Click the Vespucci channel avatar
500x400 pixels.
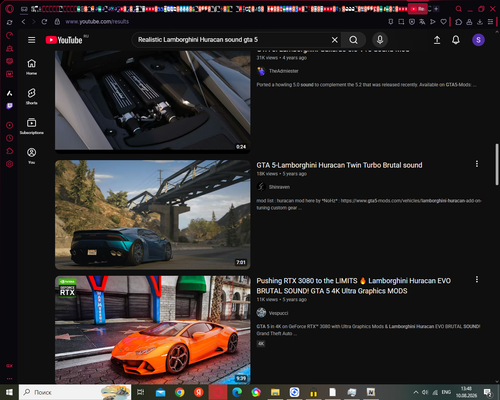click(x=261, y=313)
